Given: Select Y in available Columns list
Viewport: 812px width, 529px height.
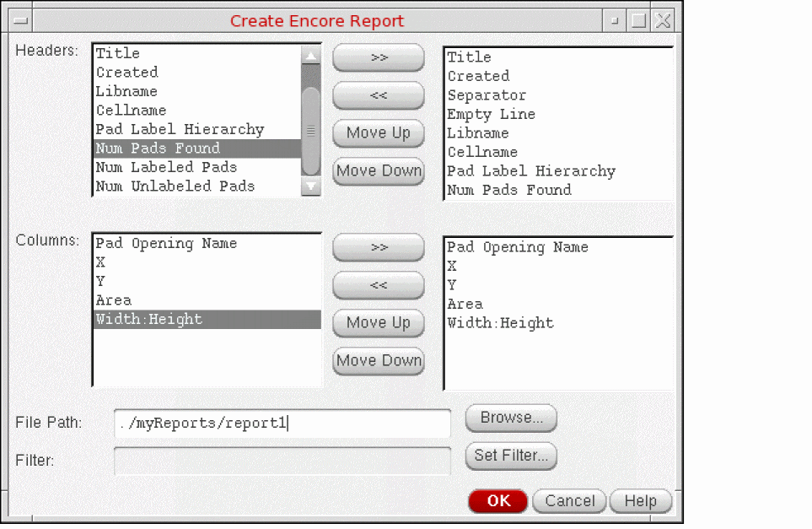Looking at the screenshot, I should click(207, 281).
